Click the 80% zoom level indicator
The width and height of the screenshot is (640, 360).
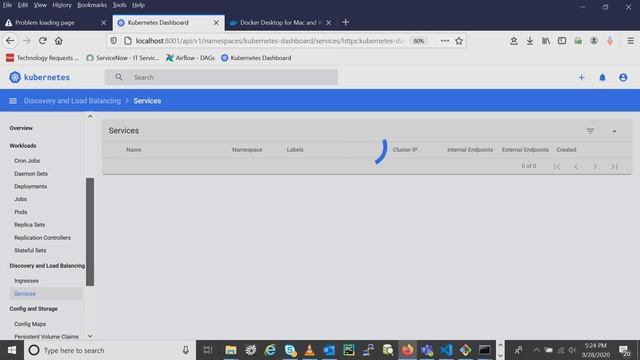point(418,41)
